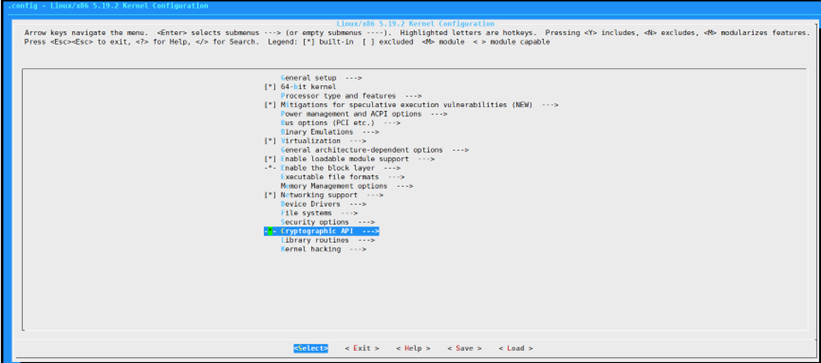Expand arrow after Networking support entry
The height and width of the screenshot is (363, 821).
click(x=375, y=195)
